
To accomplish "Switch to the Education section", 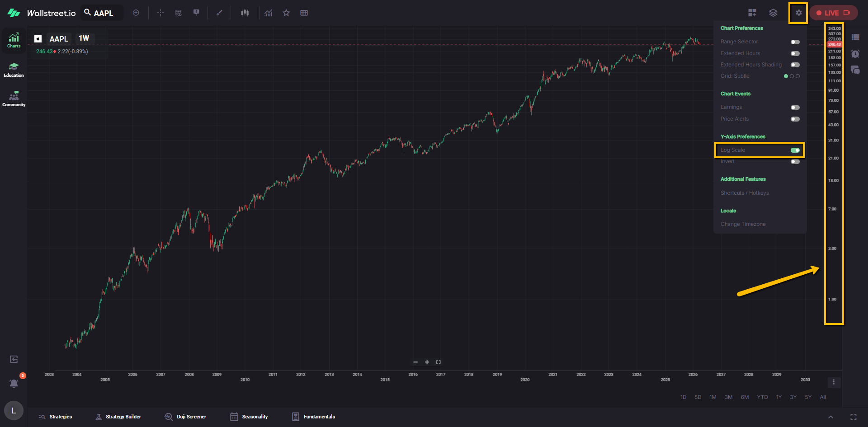I will click(14, 70).
